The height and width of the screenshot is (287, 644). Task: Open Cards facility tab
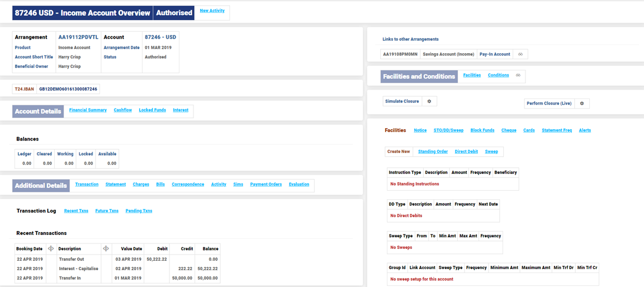coord(529,130)
